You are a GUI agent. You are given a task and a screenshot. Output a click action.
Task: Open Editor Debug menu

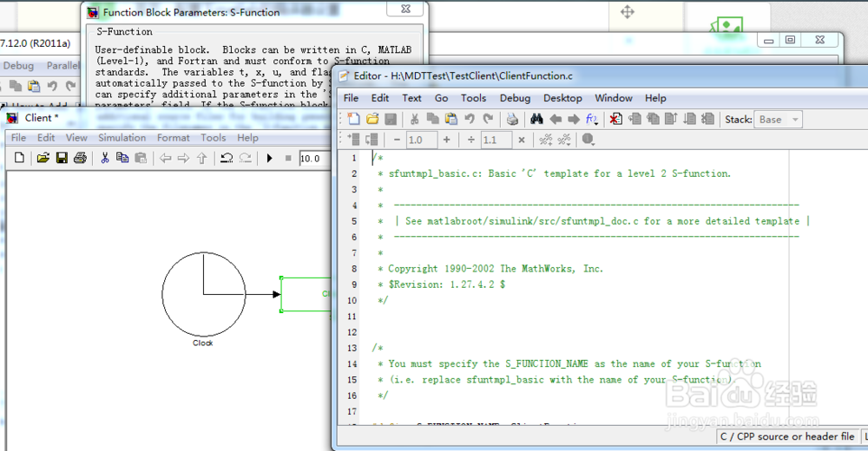[515, 98]
